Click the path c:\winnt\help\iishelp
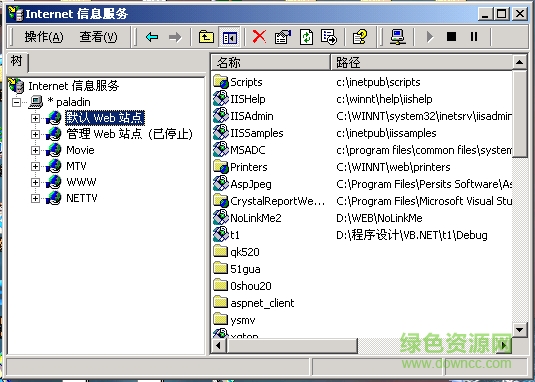The image size is (535, 382). click(384, 99)
